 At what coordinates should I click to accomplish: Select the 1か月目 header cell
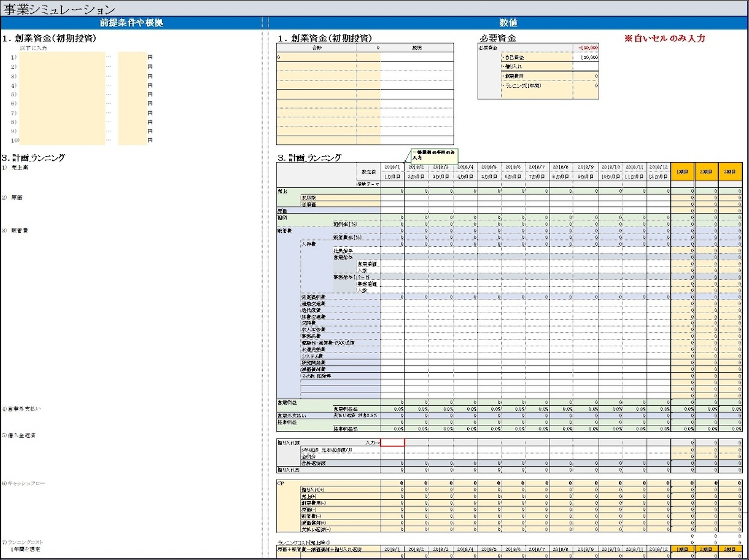393,176
